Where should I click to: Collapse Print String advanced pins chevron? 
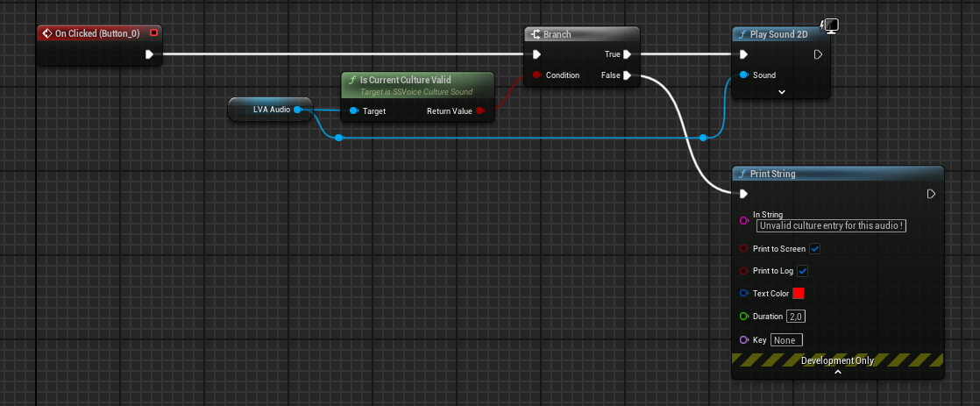click(838, 372)
